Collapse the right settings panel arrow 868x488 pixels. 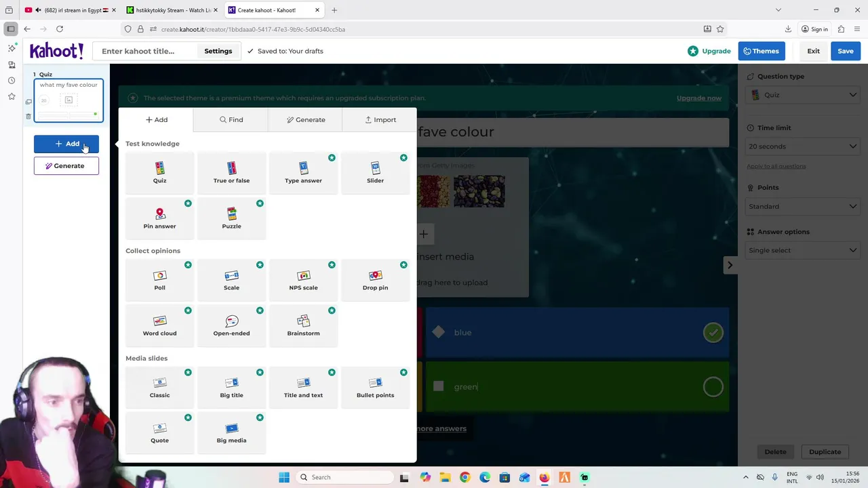pos(730,265)
